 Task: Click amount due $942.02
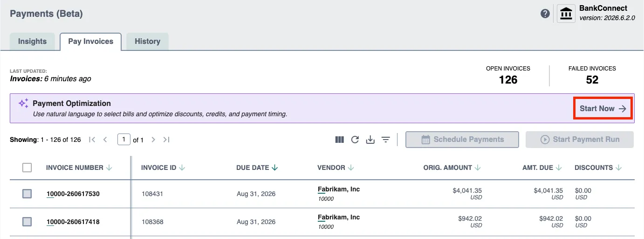click(x=551, y=218)
